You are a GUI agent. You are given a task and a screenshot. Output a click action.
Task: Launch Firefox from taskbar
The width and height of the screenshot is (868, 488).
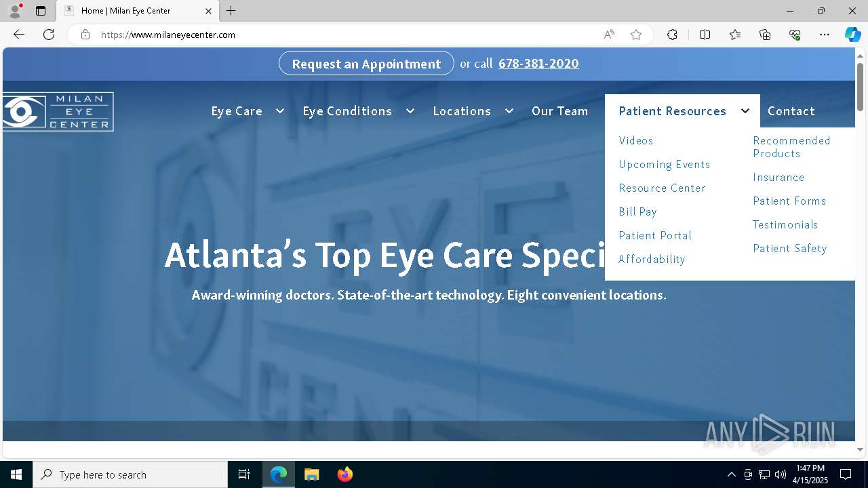344,474
